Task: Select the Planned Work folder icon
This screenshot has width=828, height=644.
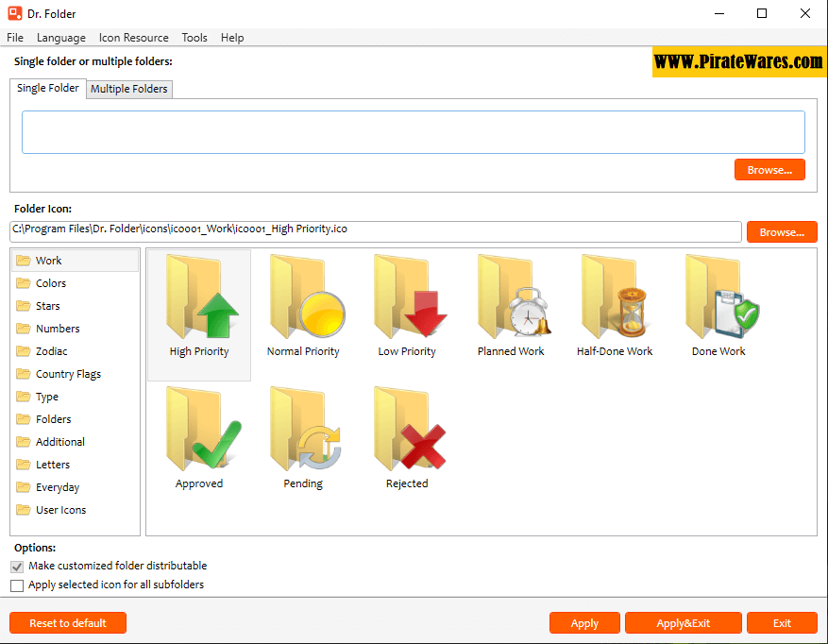Action: [x=511, y=300]
